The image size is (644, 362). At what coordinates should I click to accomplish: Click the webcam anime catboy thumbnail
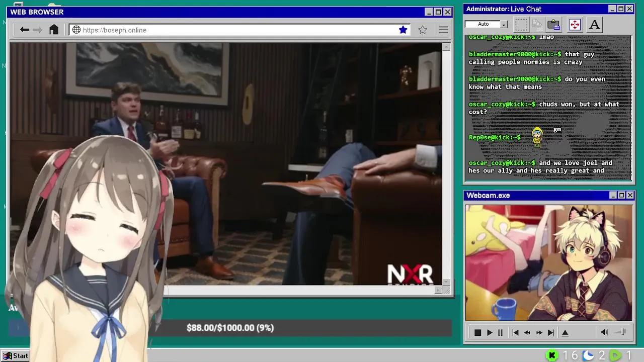click(x=548, y=262)
